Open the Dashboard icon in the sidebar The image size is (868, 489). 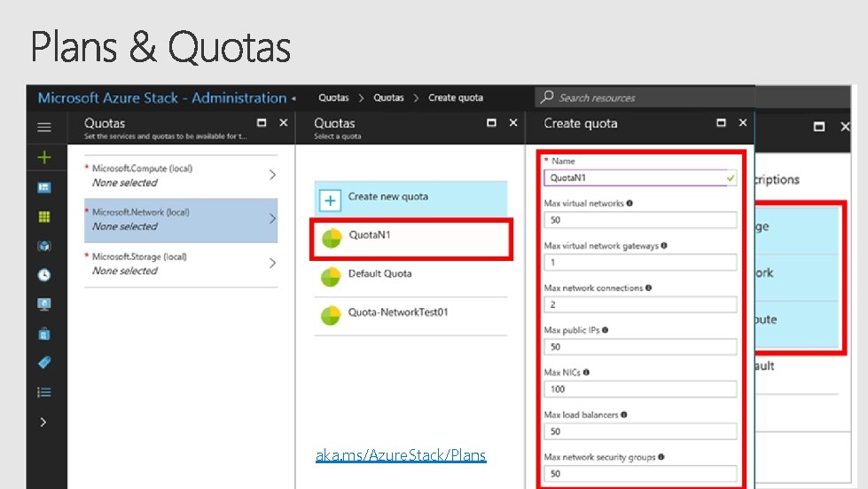point(43,187)
